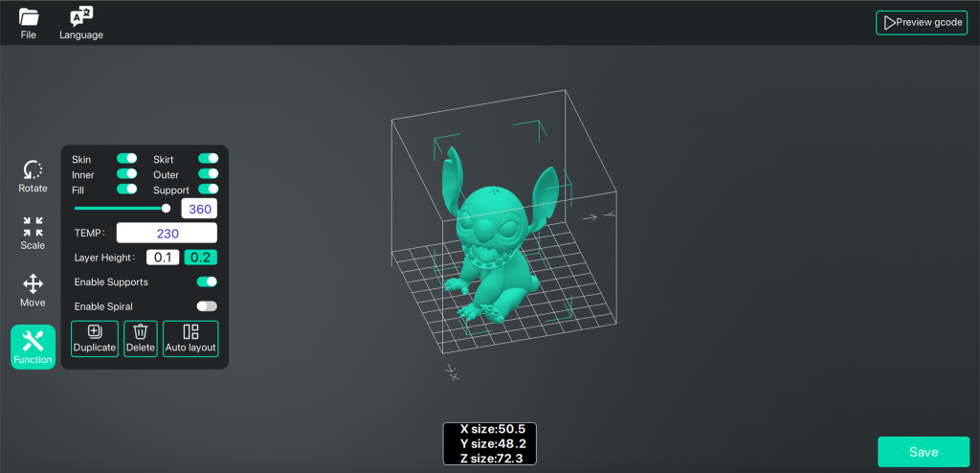The image size is (980, 473).
Task: Save the current print project
Action: coord(924,452)
